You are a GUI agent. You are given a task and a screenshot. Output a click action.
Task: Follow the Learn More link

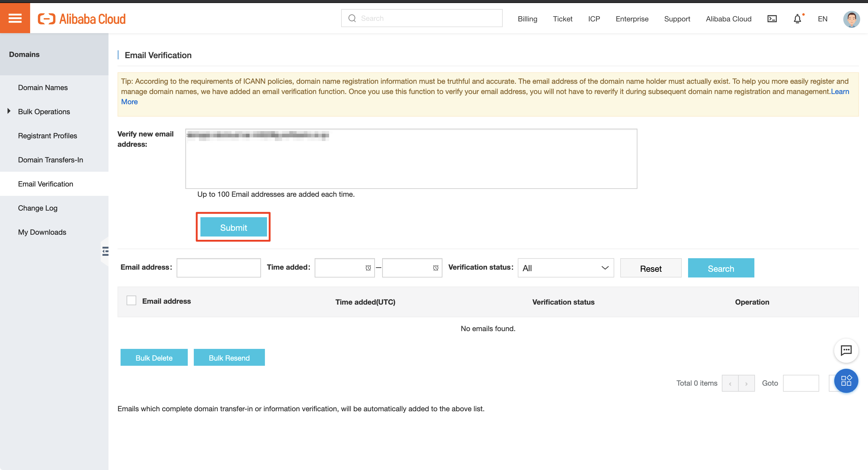(x=129, y=102)
